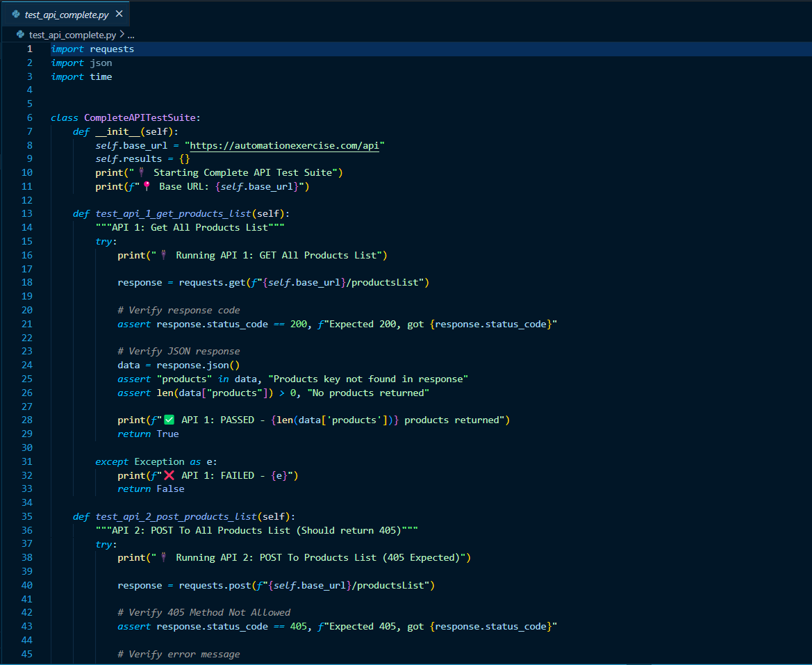This screenshot has width=812, height=665.
Task: Click 'requests.get' on line 18
Action: (212, 282)
